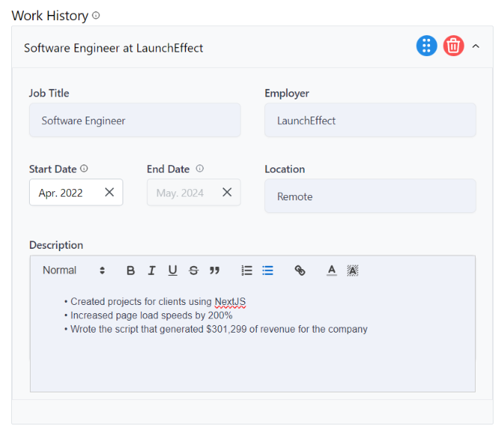
Task: Click the page load speeds bullet
Action: tap(148, 315)
